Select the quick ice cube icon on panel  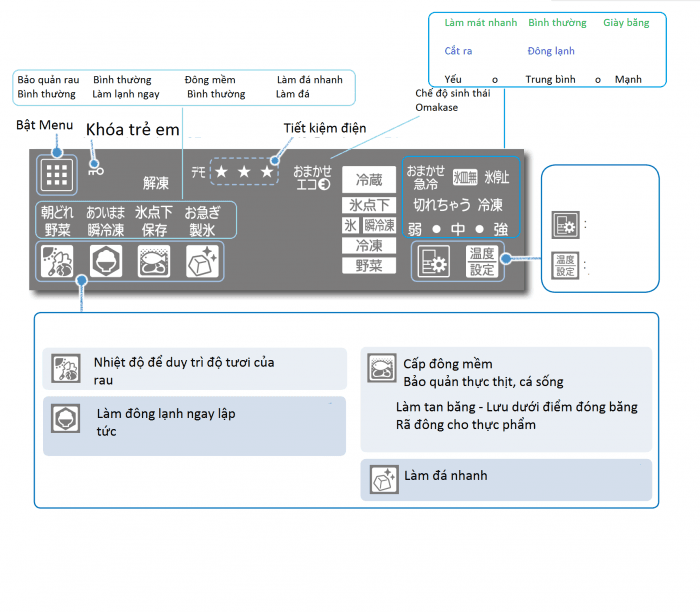pos(202,262)
